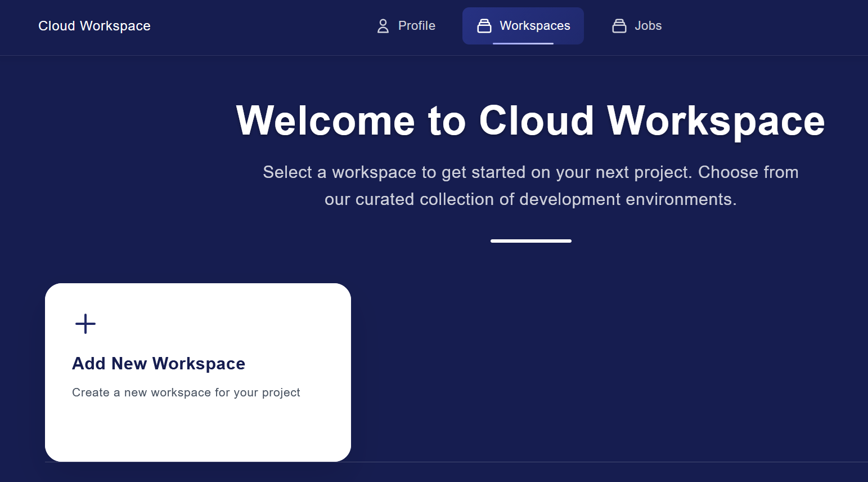Click the underline indicator beneath Workspaces tab
The image size is (868, 482).
click(x=523, y=43)
